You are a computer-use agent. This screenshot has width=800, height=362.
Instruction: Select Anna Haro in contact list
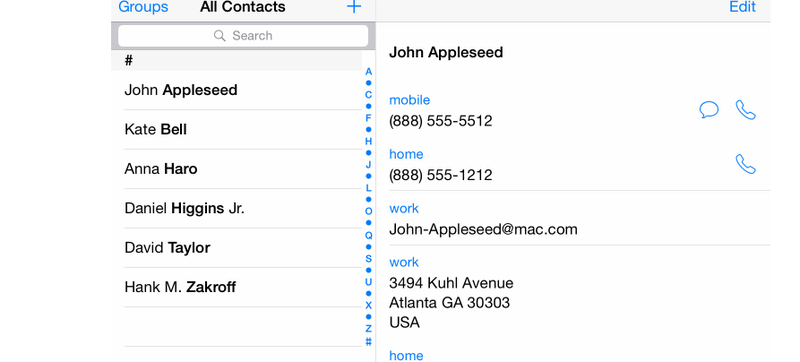pos(243,169)
